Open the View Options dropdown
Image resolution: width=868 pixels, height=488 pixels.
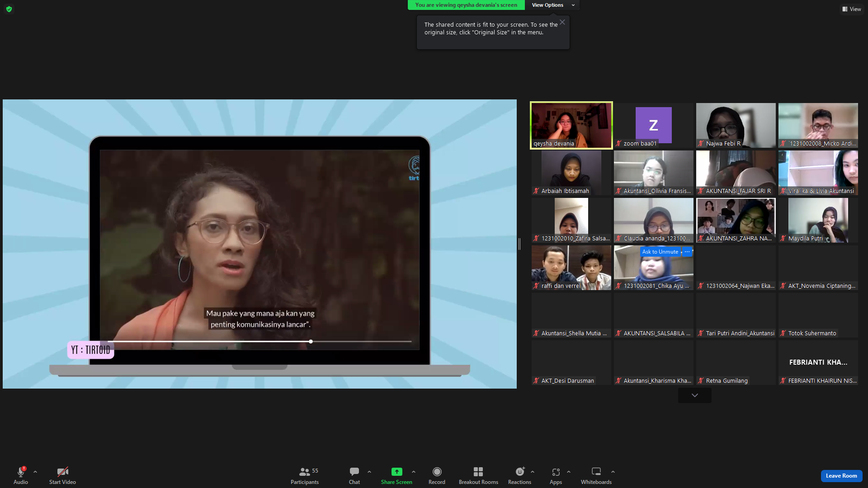(552, 5)
